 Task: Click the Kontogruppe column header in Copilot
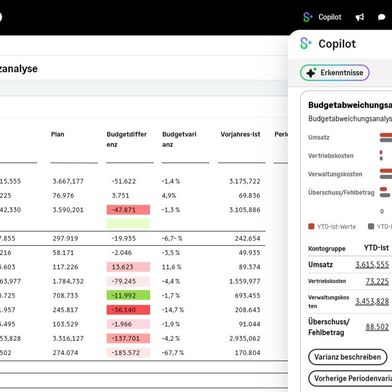tap(327, 249)
